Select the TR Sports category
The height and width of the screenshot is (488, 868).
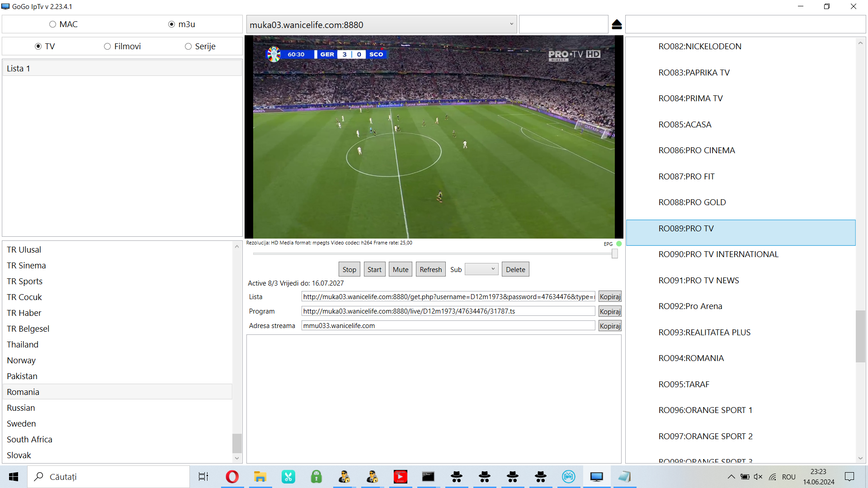click(118, 281)
